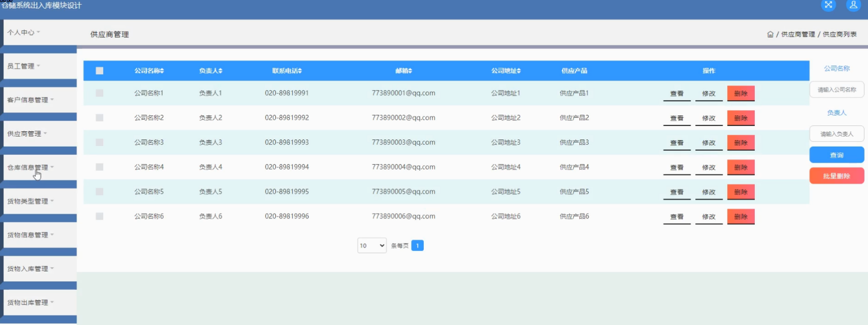Check the row for 公司名称2
The image size is (868, 325).
pyautogui.click(x=100, y=118)
